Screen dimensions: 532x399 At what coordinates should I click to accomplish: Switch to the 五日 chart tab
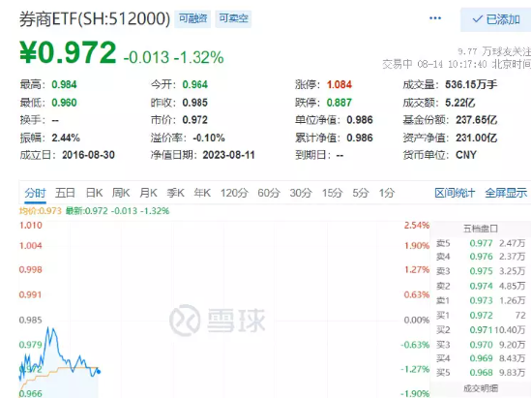(x=65, y=193)
